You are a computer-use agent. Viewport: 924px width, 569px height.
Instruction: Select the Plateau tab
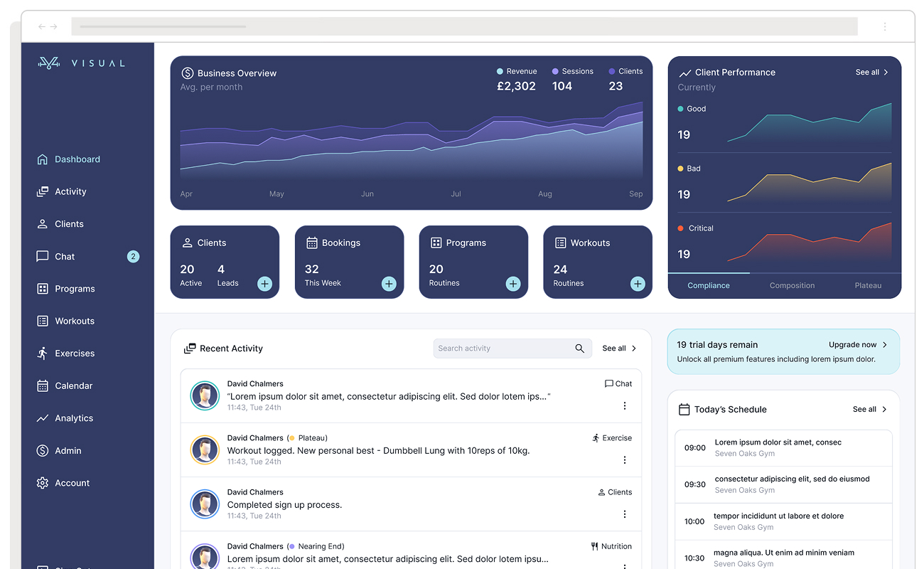tap(868, 285)
